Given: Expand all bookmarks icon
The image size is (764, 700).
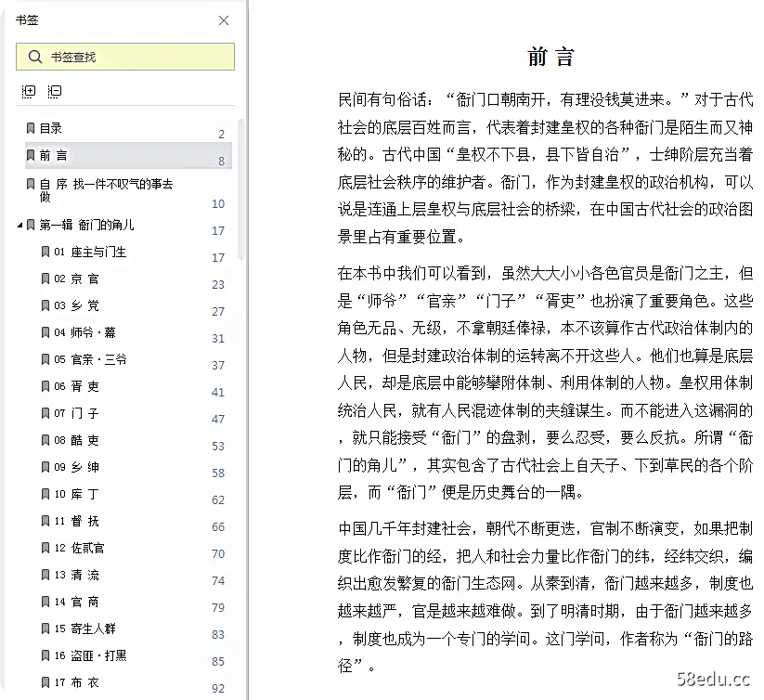Looking at the screenshot, I should (x=29, y=91).
